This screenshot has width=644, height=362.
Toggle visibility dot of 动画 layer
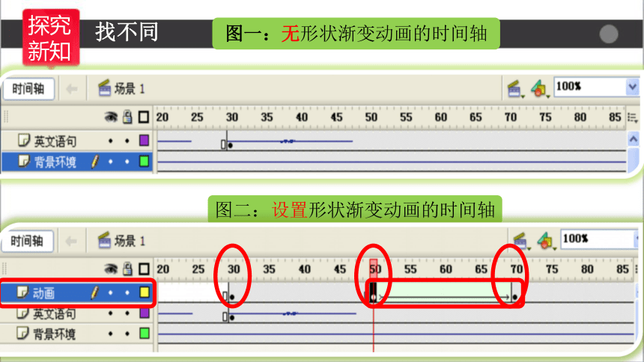[x=111, y=292]
